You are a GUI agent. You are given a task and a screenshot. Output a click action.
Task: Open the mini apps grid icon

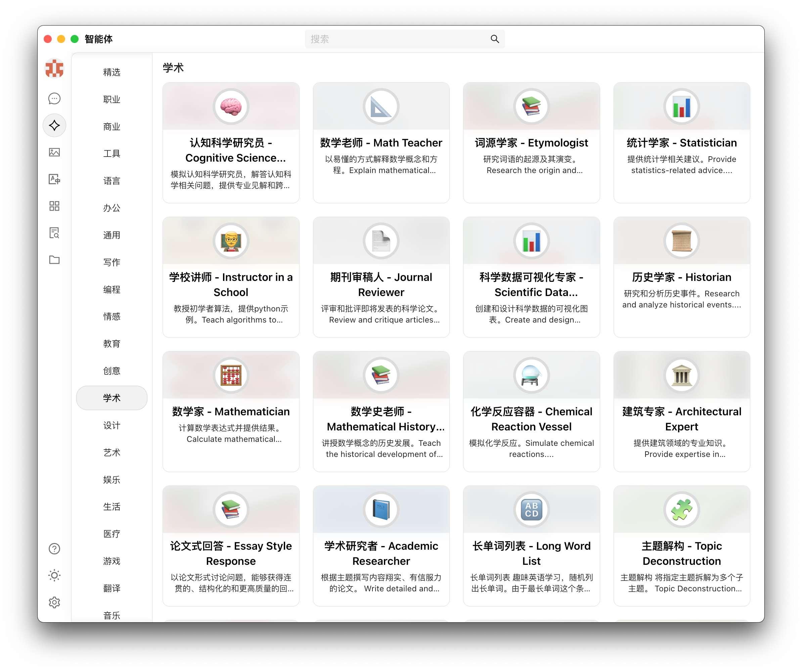click(54, 206)
